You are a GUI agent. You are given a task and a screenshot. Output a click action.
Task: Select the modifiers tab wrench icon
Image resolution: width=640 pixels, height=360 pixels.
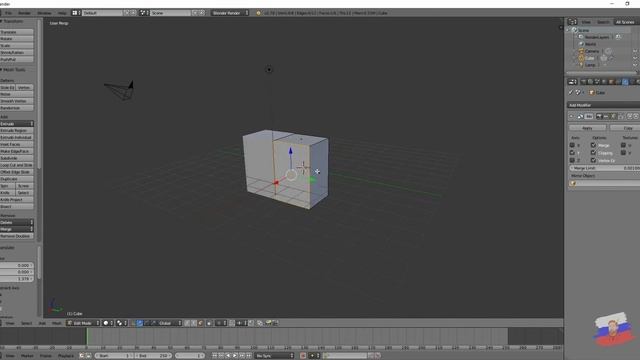point(625,82)
